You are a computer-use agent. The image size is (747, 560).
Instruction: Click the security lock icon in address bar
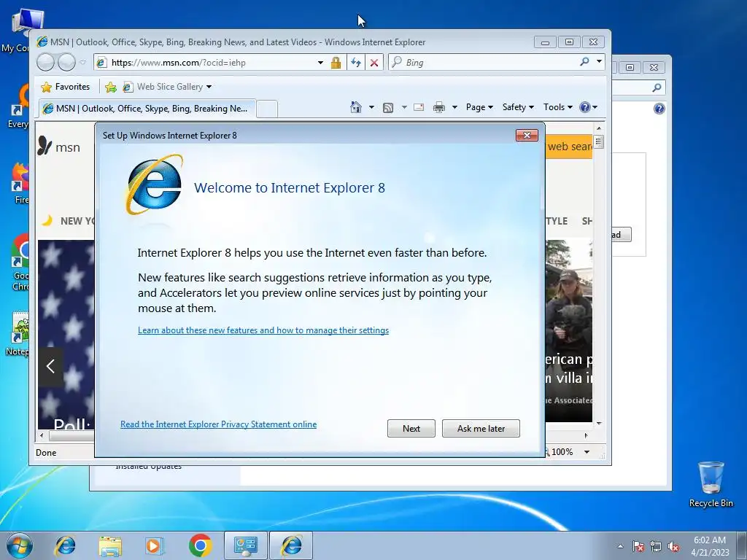pyautogui.click(x=336, y=63)
